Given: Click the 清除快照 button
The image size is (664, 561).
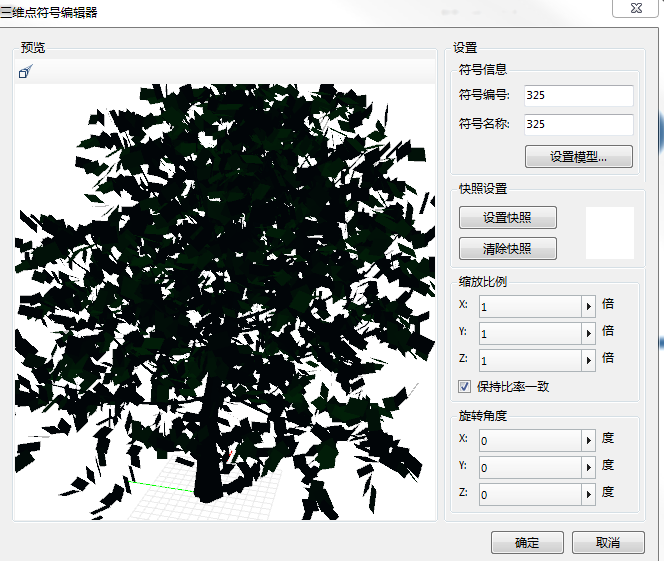Looking at the screenshot, I should (x=507, y=249).
